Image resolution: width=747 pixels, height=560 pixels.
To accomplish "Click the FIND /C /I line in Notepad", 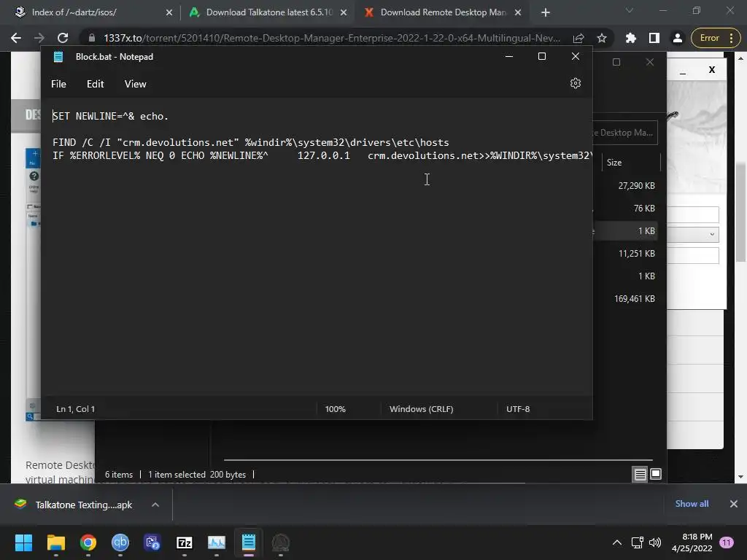I will point(251,142).
